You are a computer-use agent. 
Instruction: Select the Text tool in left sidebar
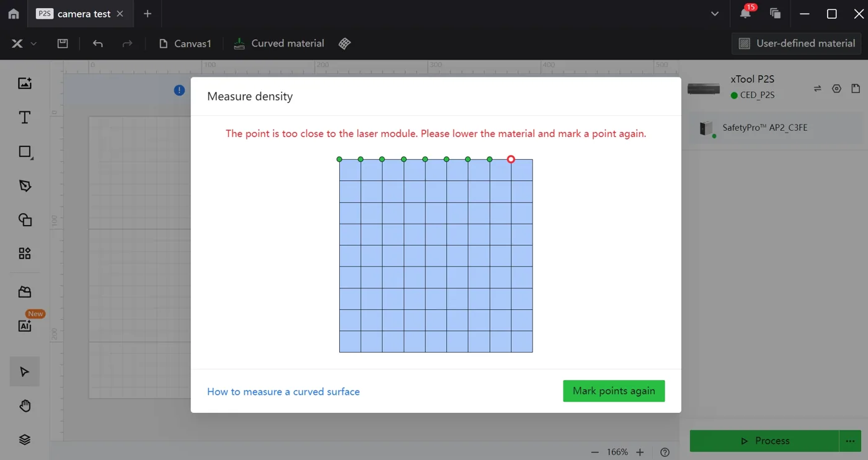25,118
